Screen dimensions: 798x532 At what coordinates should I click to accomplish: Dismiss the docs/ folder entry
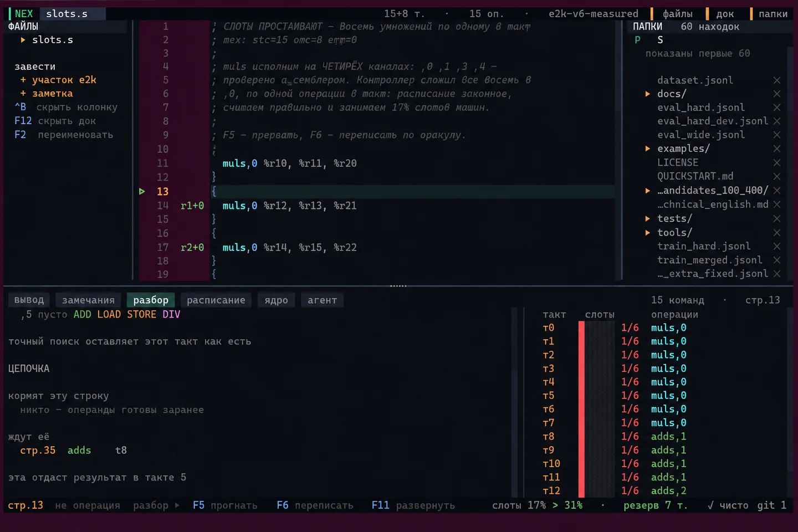pyautogui.click(x=777, y=94)
